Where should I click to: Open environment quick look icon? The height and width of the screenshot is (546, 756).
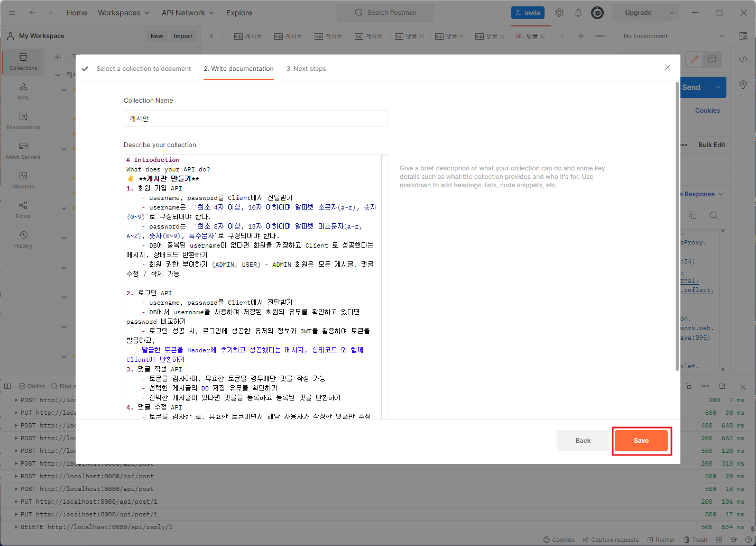coord(743,36)
